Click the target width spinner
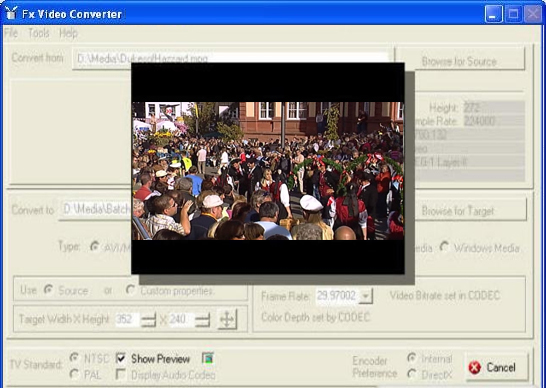 pos(148,319)
